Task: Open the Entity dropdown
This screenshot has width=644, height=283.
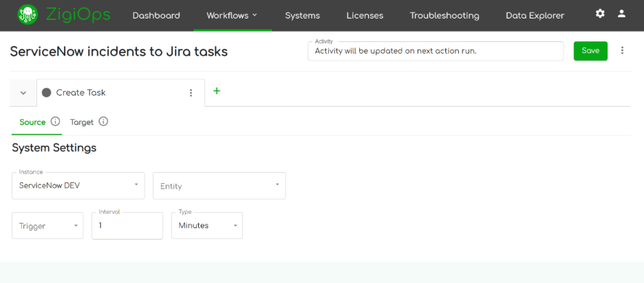Action: (x=219, y=186)
